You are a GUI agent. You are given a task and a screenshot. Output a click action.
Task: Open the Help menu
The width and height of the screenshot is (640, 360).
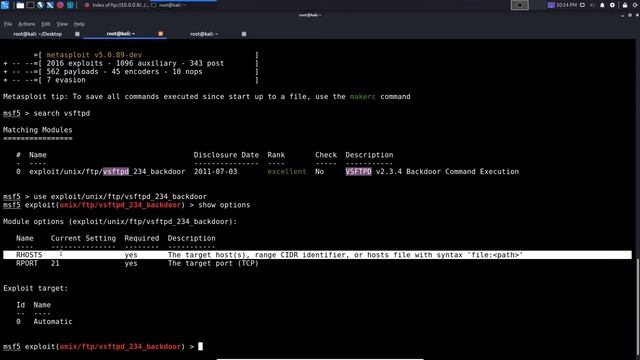point(79,24)
